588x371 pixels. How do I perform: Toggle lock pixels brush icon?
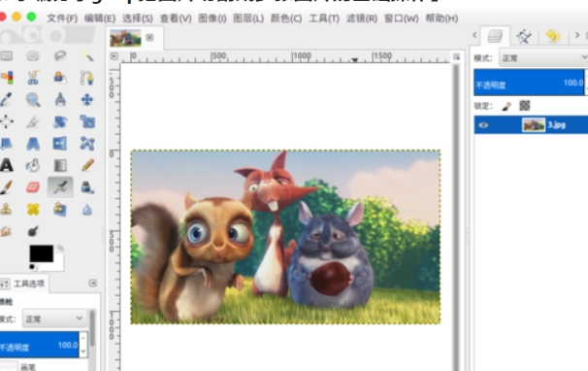coord(506,106)
